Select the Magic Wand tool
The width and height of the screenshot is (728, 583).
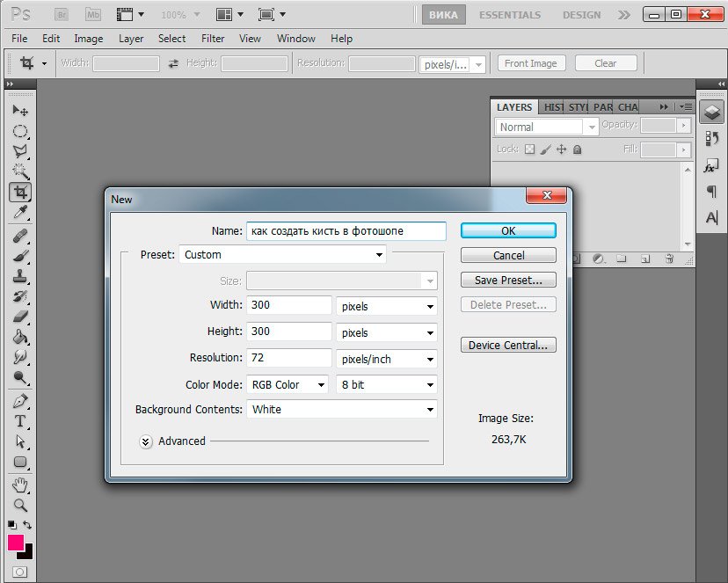point(20,171)
